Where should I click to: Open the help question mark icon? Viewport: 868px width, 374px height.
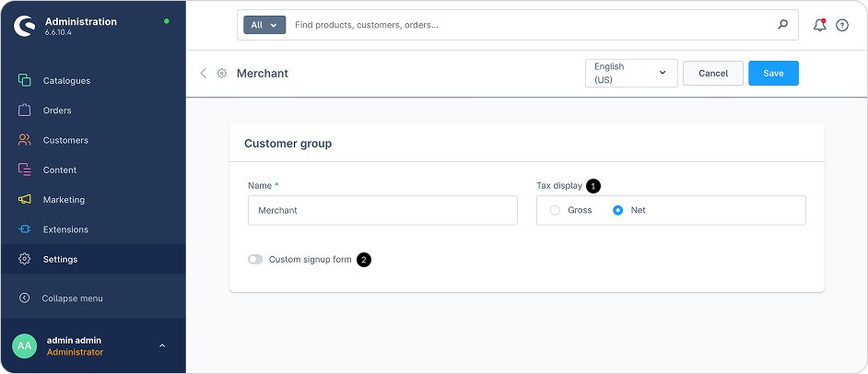tap(842, 26)
